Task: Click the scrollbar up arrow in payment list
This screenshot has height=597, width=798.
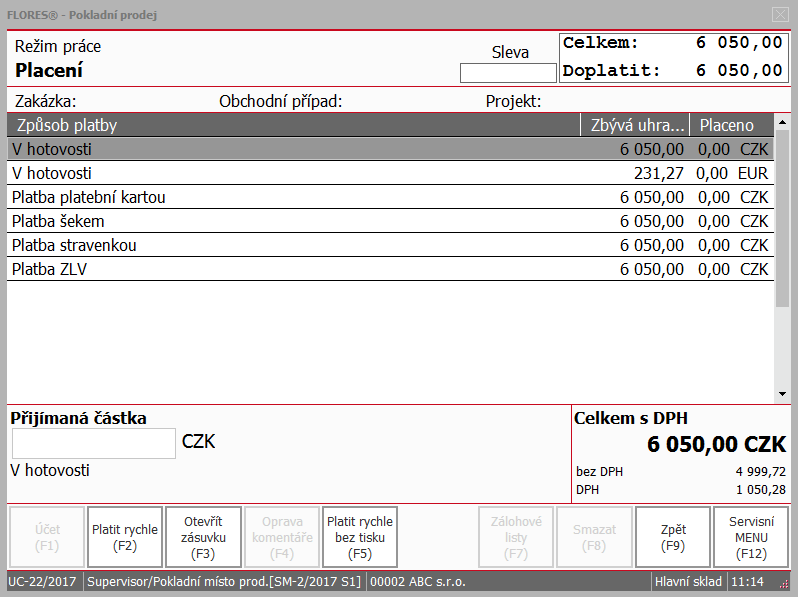Action: (782, 122)
